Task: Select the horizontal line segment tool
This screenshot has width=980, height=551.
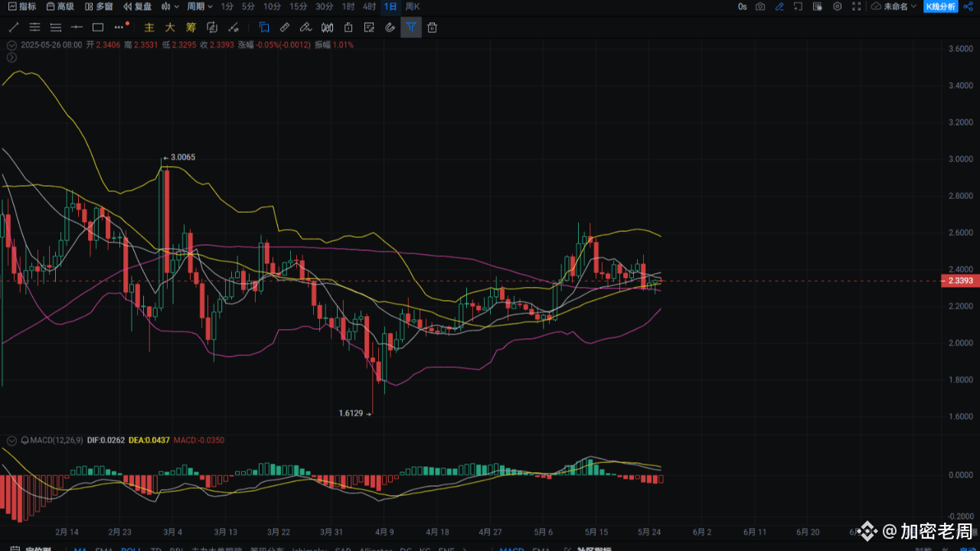Action: [x=77, y=28]
